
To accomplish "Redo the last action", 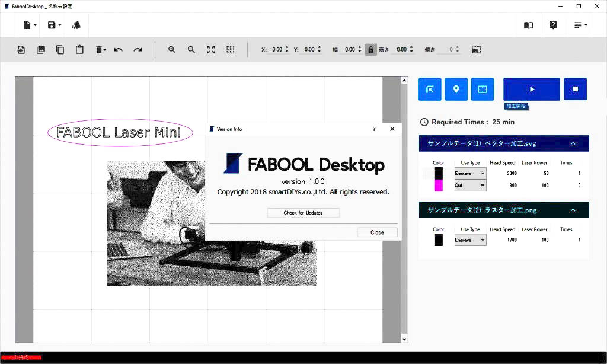I will (x=138, y=50).
